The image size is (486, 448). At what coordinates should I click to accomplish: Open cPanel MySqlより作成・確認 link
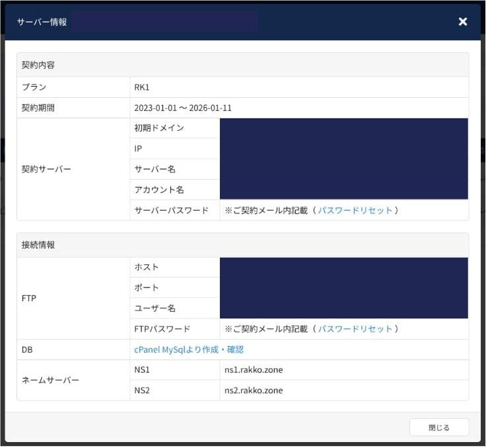click(189, 350)
